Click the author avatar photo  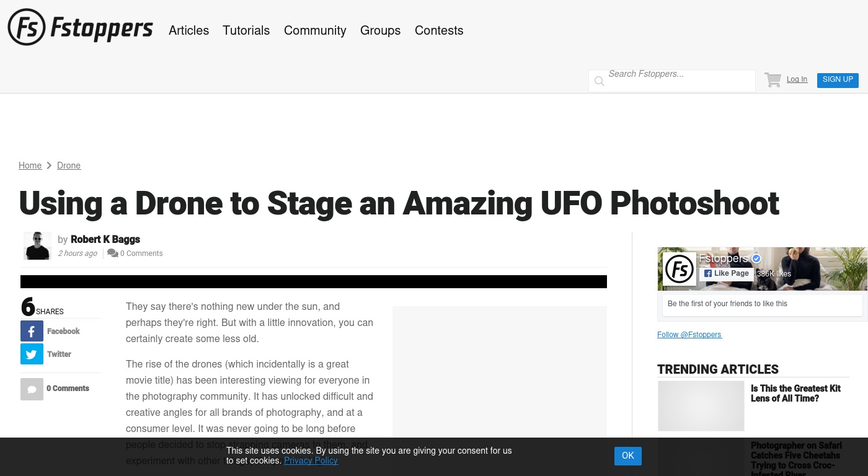point(37,245)
